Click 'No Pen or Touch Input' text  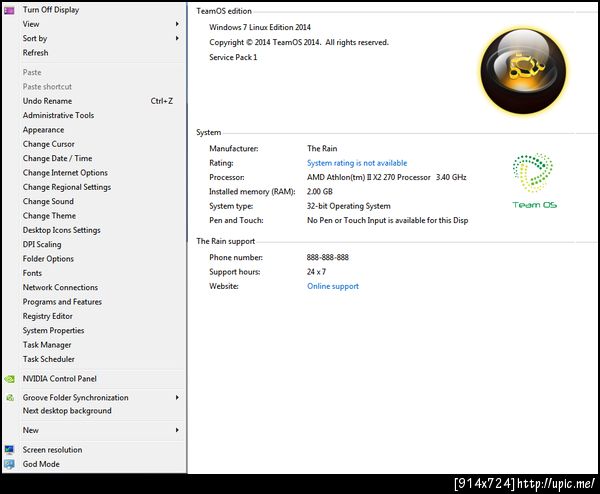387,220
